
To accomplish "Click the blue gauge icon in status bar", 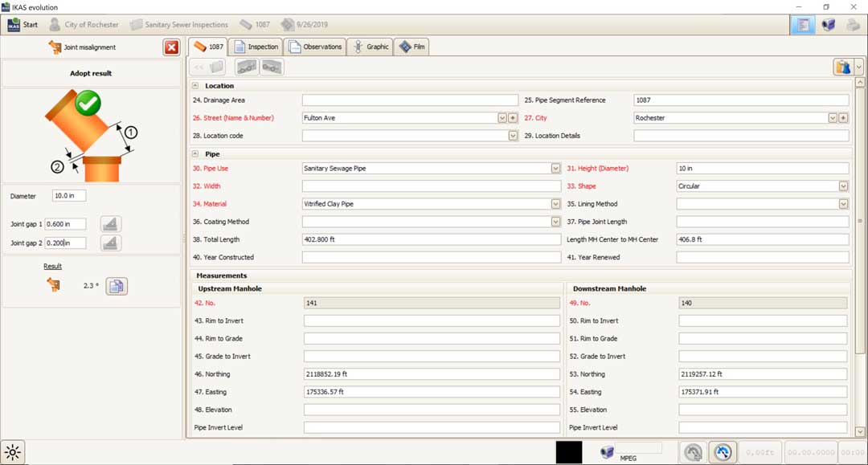I will tap(723, 452).
